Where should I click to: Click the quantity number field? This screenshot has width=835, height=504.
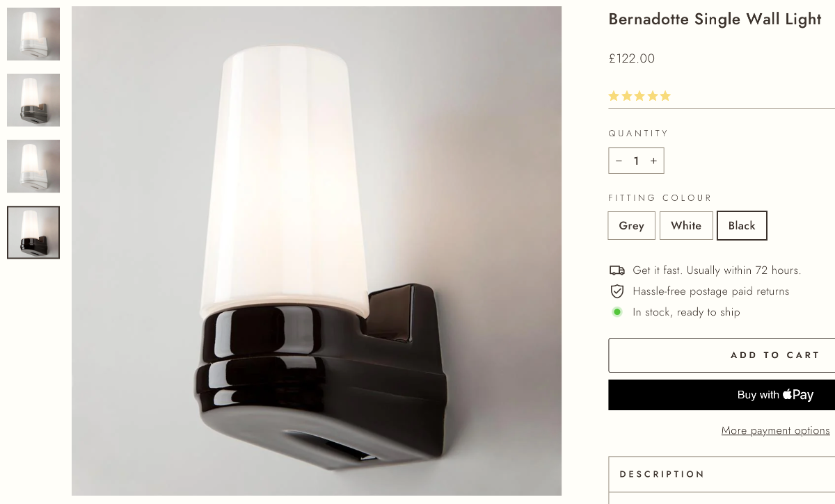[x=636, y=161]
